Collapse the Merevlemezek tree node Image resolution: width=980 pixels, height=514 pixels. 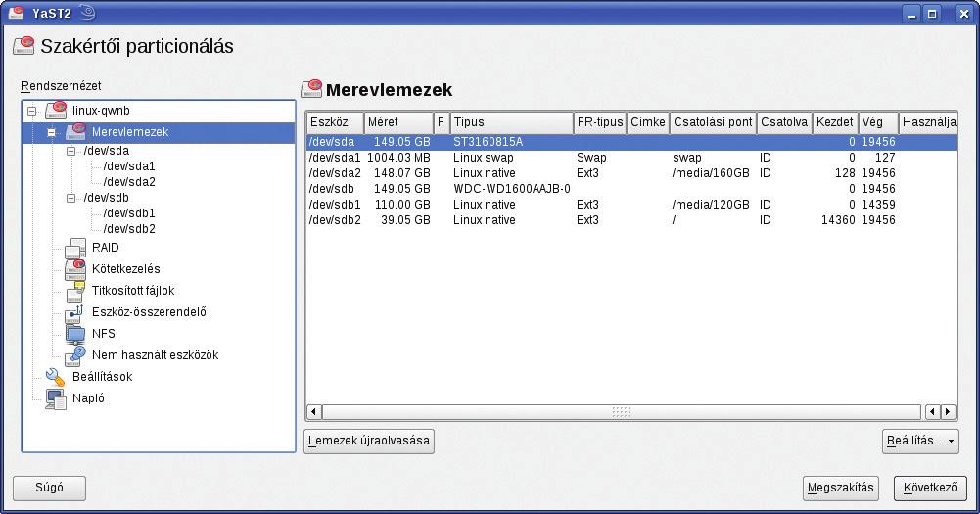[x=52, y=132]
